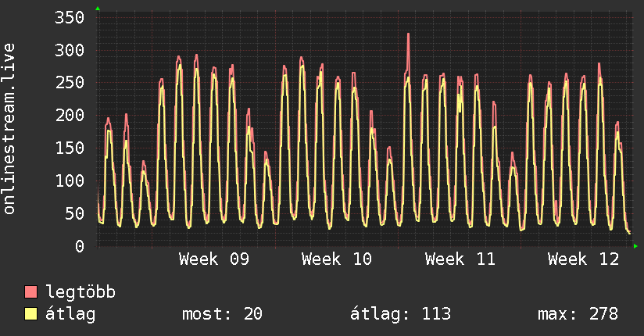Viewport: 644px width, 336px height.
Task: Click the 200 y-axis label
Action: pos(70,116)
